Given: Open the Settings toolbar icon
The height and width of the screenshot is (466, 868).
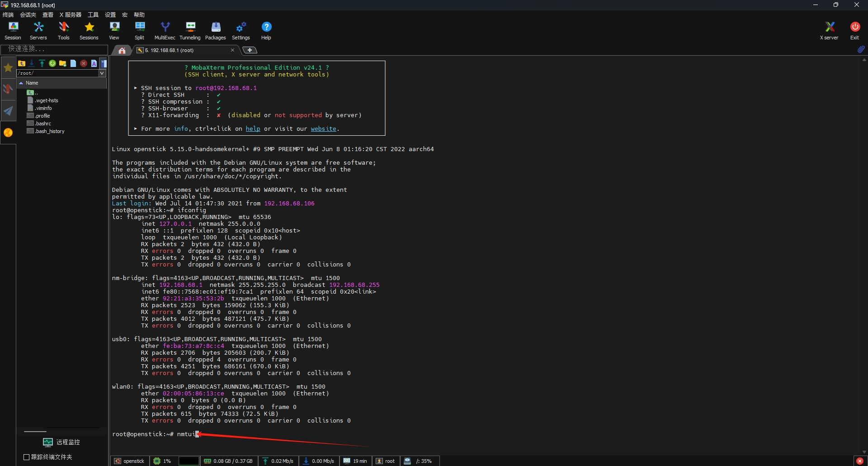Looking at the screenshot, I should 241,31.
